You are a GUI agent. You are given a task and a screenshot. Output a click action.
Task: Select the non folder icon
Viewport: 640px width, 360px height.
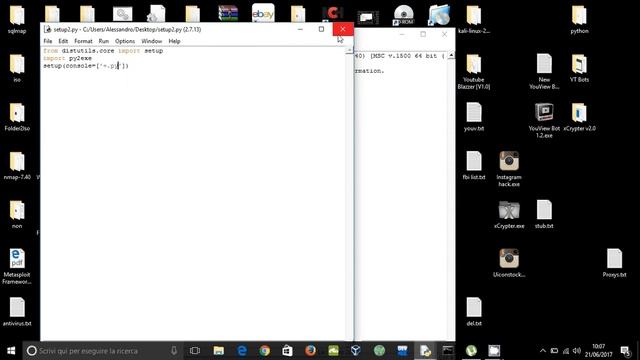click(17, 214)
